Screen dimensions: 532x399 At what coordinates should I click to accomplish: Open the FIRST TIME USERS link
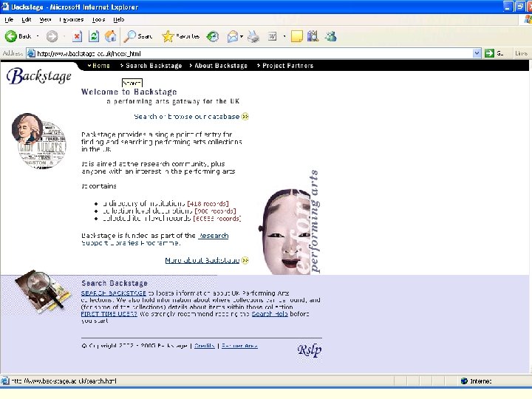pyautogui.click(x=109, y=314)
